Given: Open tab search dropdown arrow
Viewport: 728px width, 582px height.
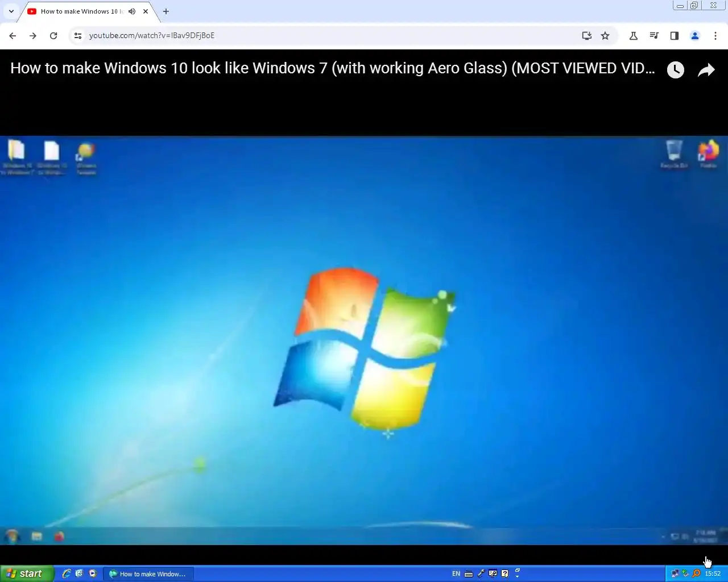Looking at the screenshot, I should tap(11, 11).
